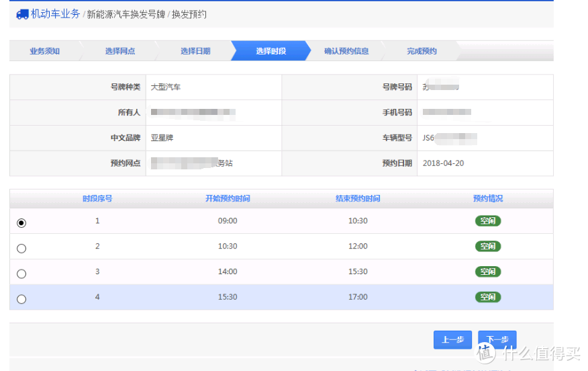Click the 预约情况 column header
Screen dimensions: 588x371
487,198
